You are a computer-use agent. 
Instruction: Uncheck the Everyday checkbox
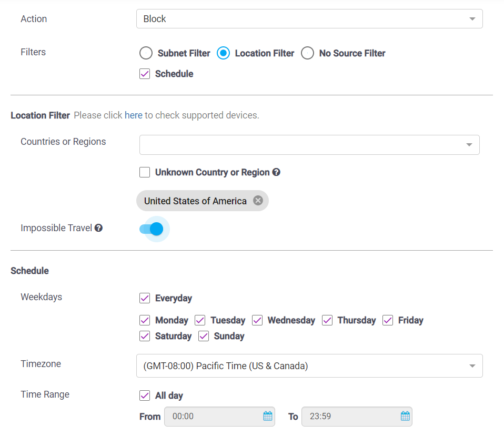coord(144,298)
